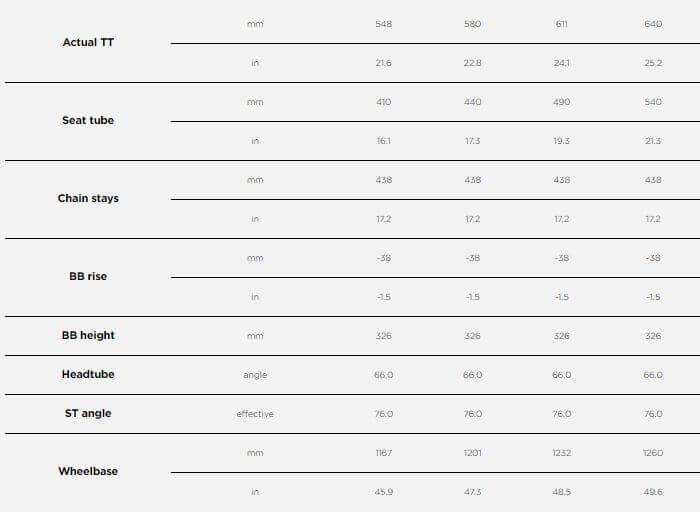
Task: Select the Seat tube row label
Action: click(x=88, y=120)
